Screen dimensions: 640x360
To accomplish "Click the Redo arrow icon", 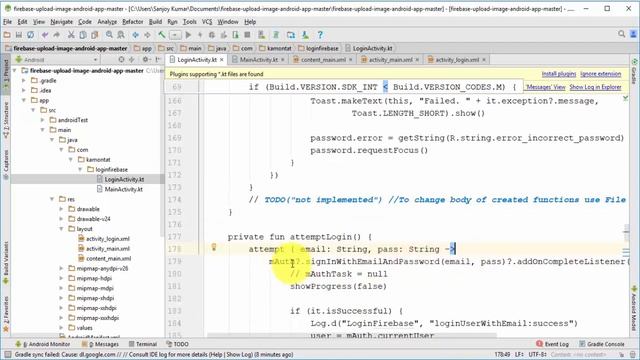I will point(56,35).
